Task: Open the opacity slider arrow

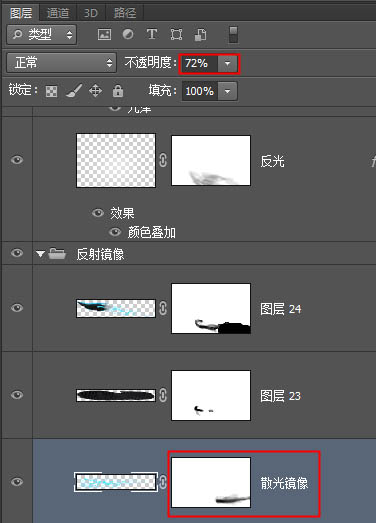Action: tap(228, 63)
